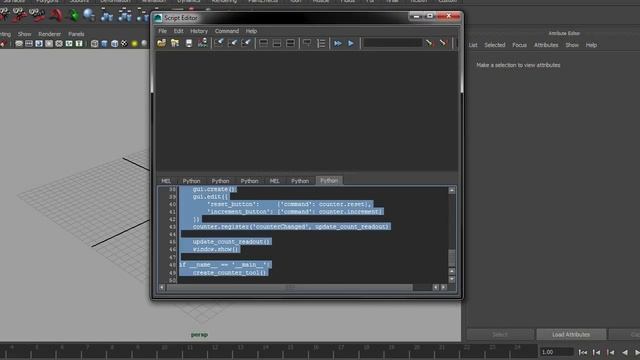
Task: Click the create_counter_tool() line of code
Action: pos(229,273)
